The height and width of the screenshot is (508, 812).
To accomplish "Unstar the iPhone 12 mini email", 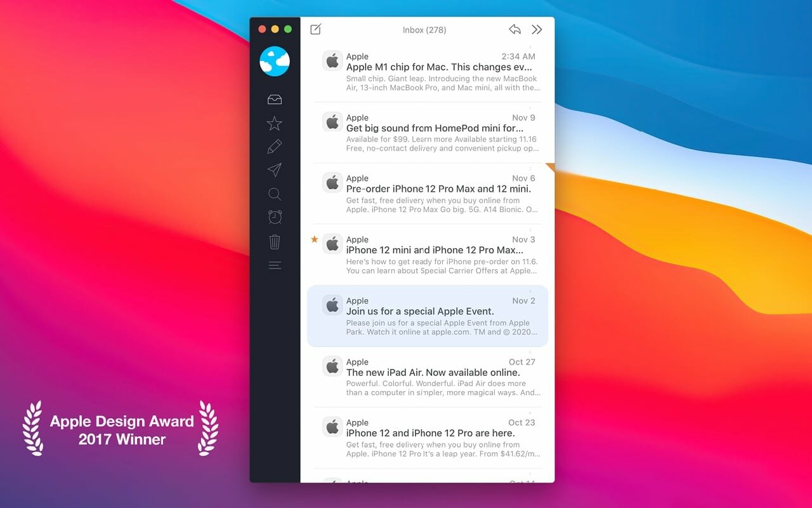I will click(x=315, y=239).
